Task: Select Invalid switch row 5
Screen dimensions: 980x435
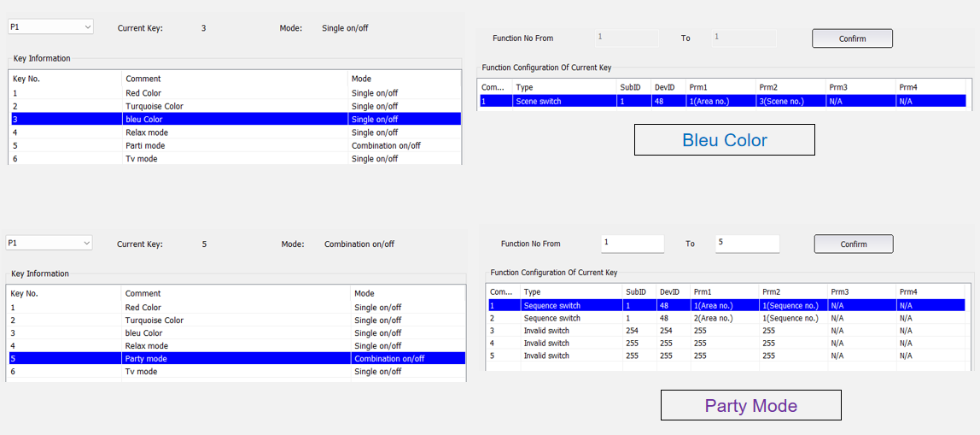Action: tap(726, 356)
